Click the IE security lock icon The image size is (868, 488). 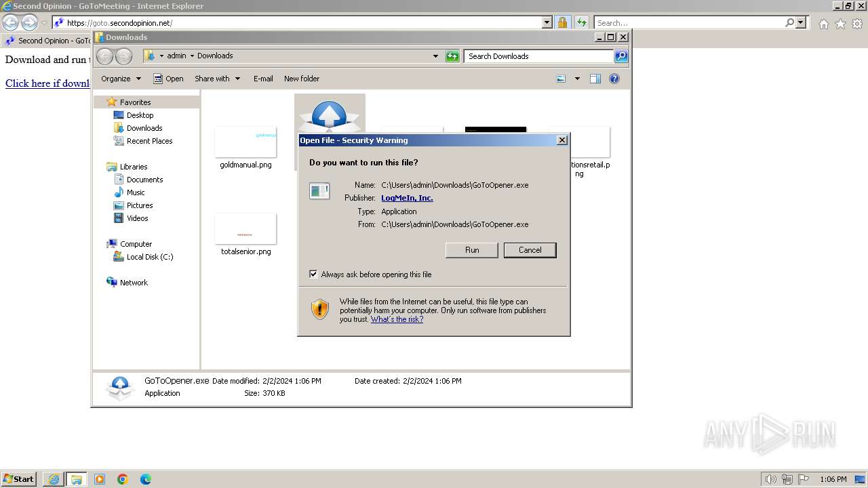(x=562, y=22)
